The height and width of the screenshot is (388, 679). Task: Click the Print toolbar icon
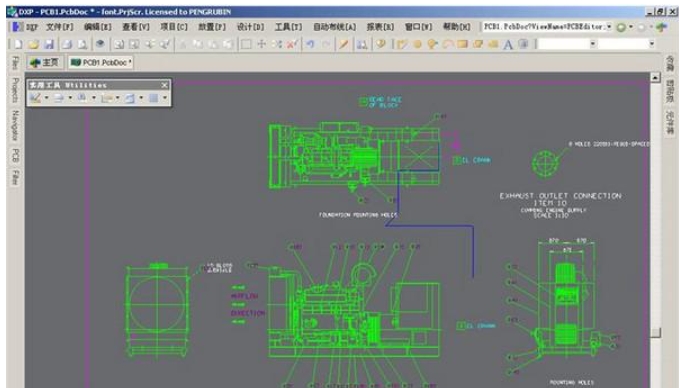click(x=67, y=44)
